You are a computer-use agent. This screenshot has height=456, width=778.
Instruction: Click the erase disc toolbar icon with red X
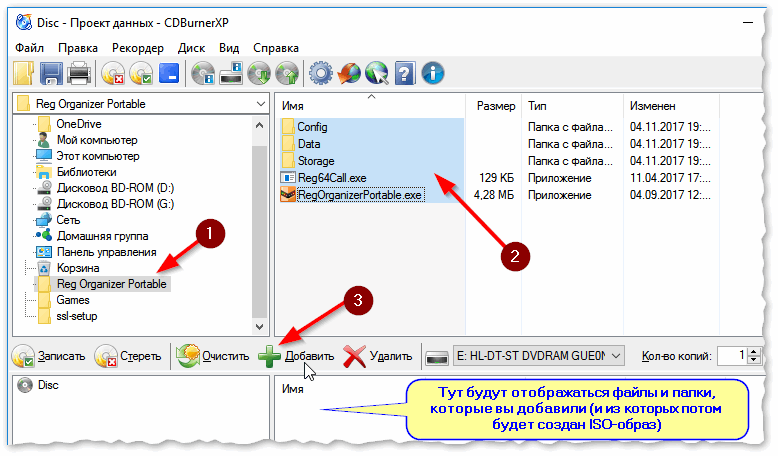point(113,73)
